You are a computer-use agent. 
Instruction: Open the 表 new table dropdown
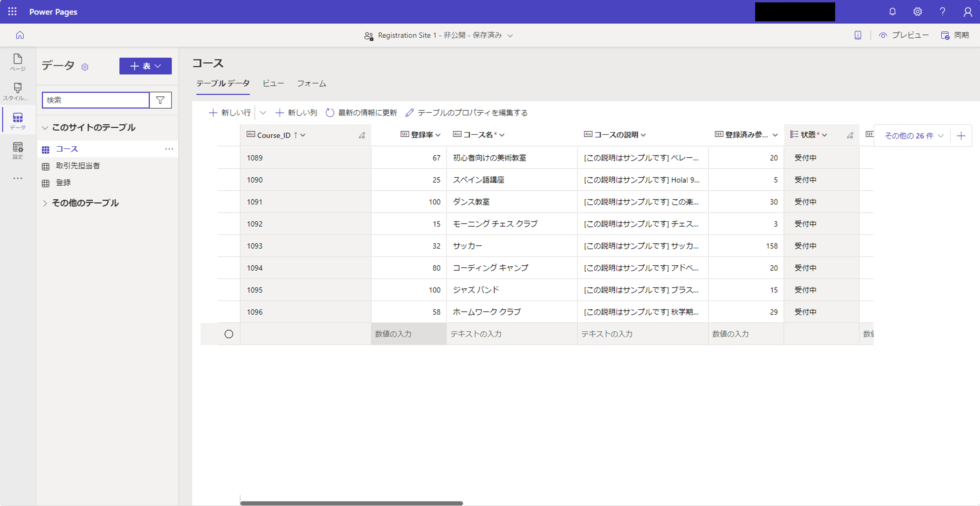(145, 66)
